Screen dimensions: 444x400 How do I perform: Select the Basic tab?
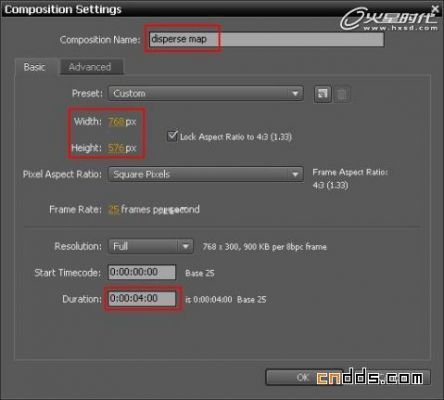tap(35, 67)
